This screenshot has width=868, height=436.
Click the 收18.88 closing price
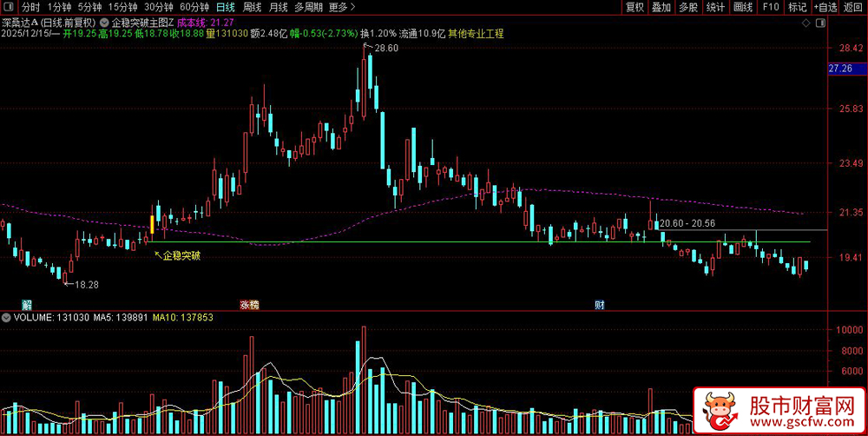187,34
